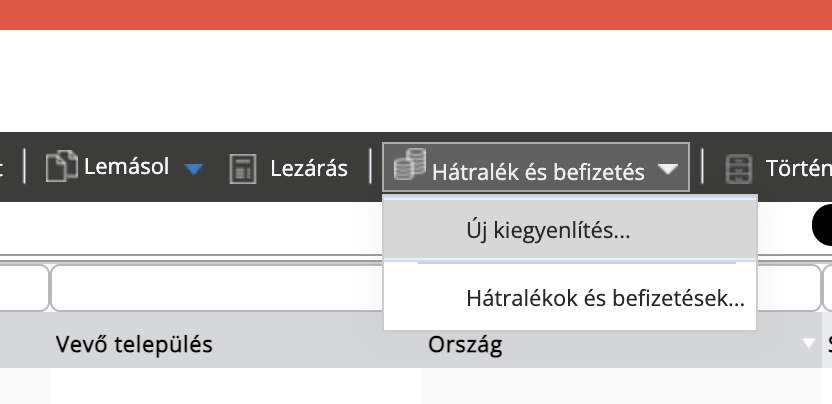The width and height of the screenshot is (832, 404).
Task: Click the Történet toolbar label
Action: click(x=797, y=168)
